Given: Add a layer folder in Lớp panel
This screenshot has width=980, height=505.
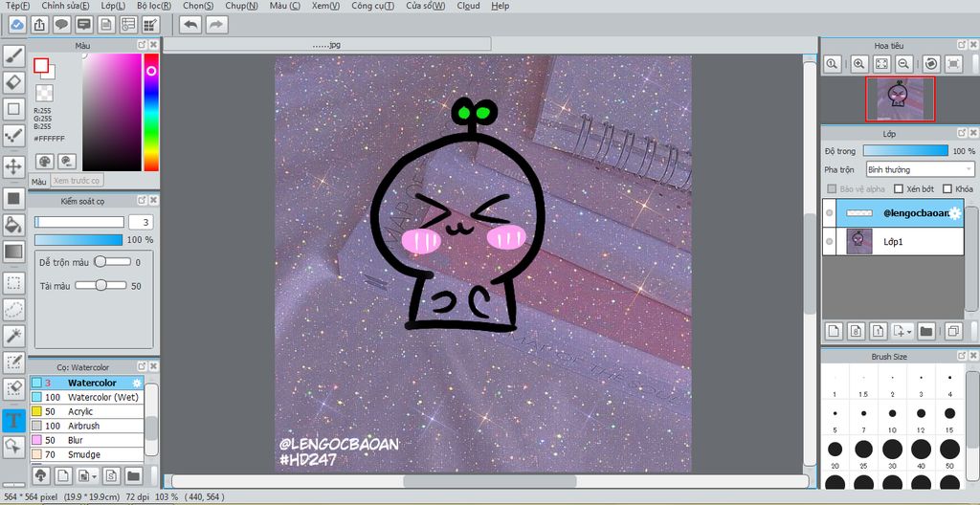Looking at the screenshot, I should (x=926, y=331).
